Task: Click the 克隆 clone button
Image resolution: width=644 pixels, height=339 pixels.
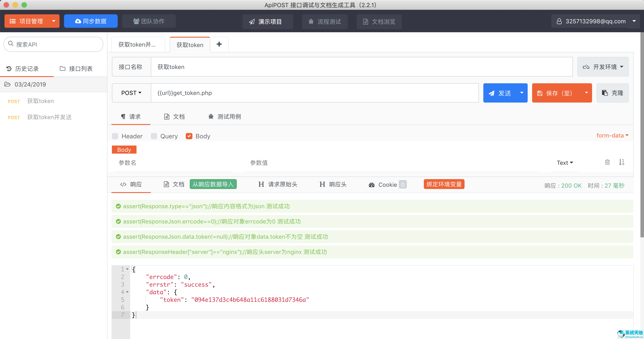Action: point(612,93)
